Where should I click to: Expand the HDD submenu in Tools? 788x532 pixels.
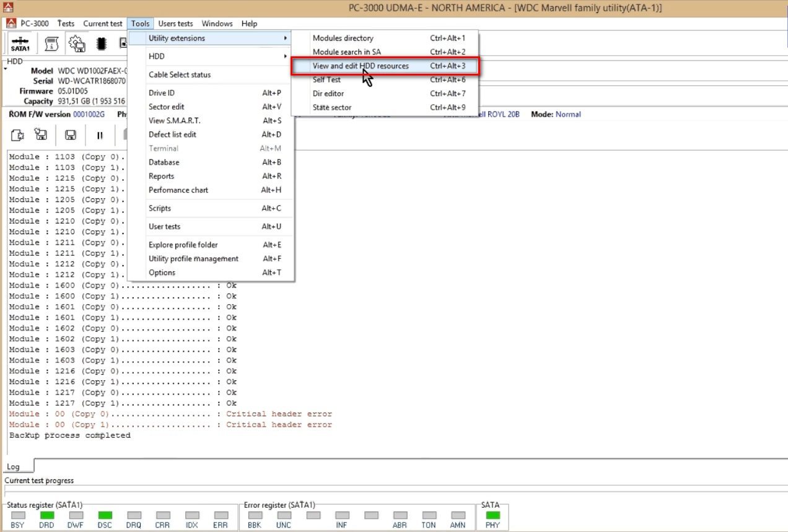tap(210, 56)
